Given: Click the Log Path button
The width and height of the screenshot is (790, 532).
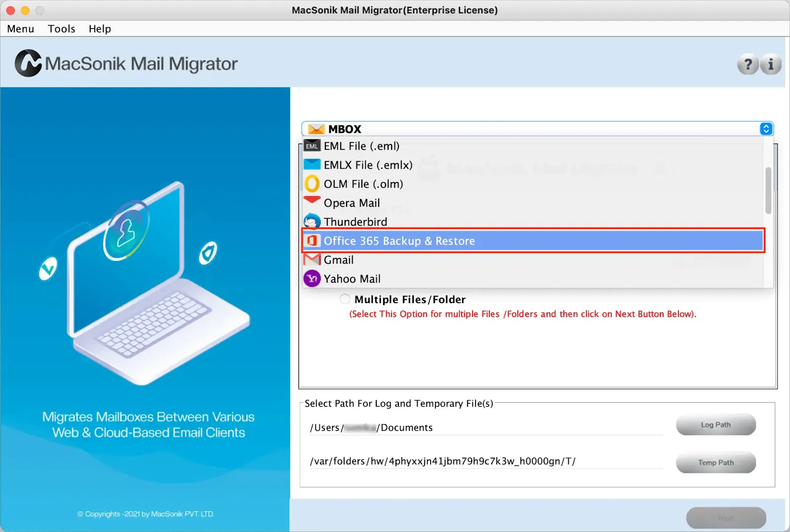Looking at the screenshot, I should [x=715, y=425].
